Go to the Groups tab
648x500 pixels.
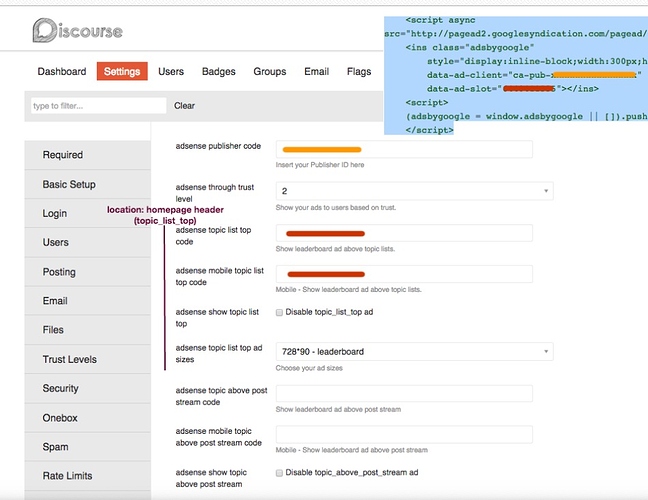point(269,71)
